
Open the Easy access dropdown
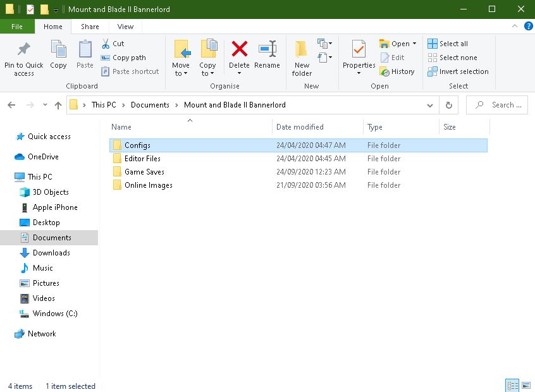324,58
